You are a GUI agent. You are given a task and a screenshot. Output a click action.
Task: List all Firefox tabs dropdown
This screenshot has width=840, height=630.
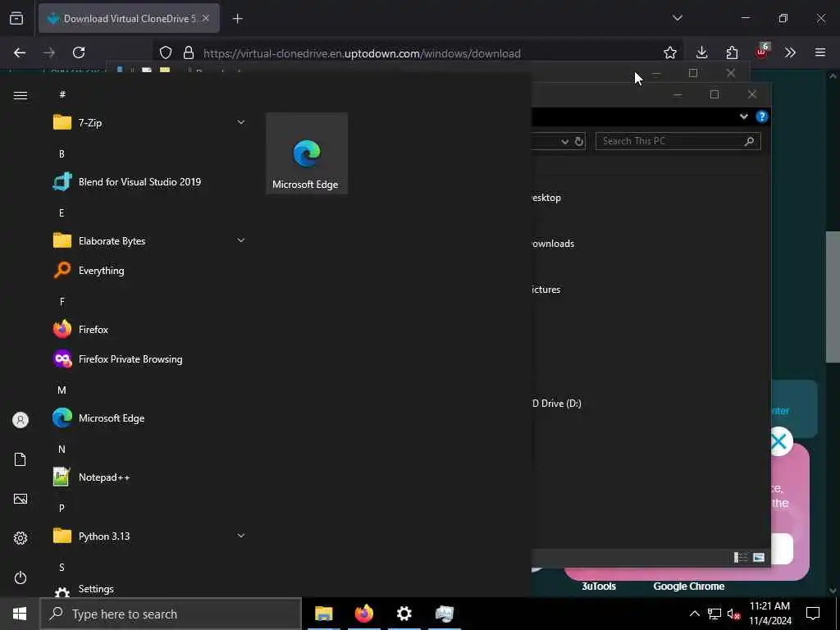678,18
